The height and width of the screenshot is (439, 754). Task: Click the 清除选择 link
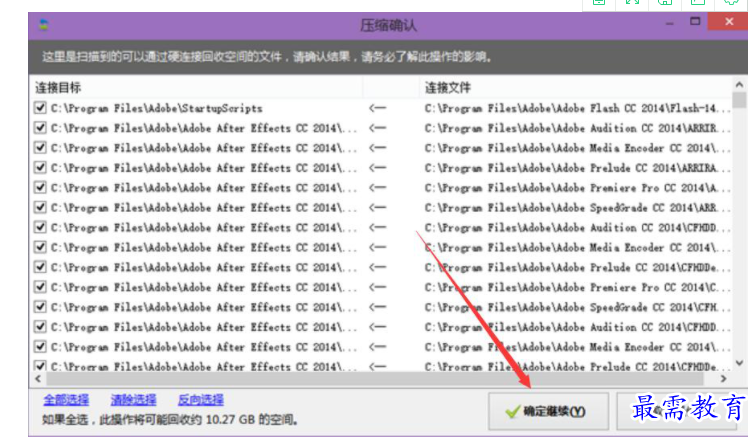[133, 400]
